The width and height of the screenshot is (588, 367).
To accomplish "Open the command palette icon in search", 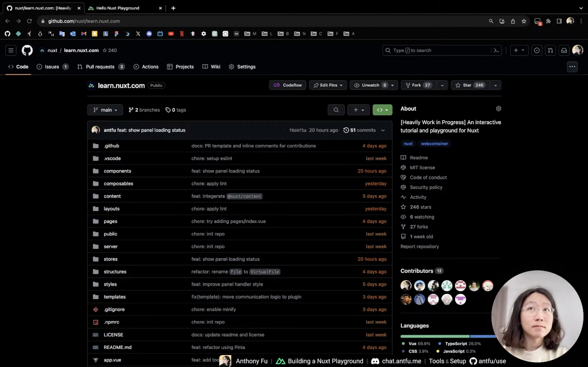I will click(x=496, y=50).
